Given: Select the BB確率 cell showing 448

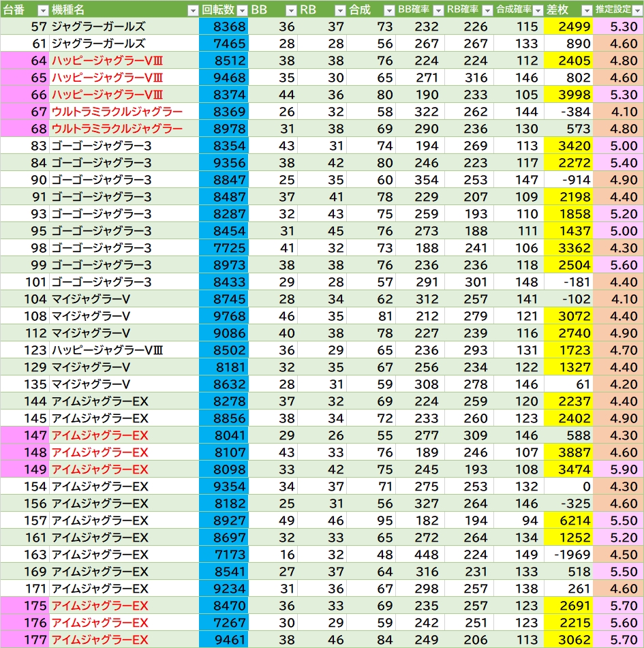Looking at the screenshot, I should coord(419,555).
